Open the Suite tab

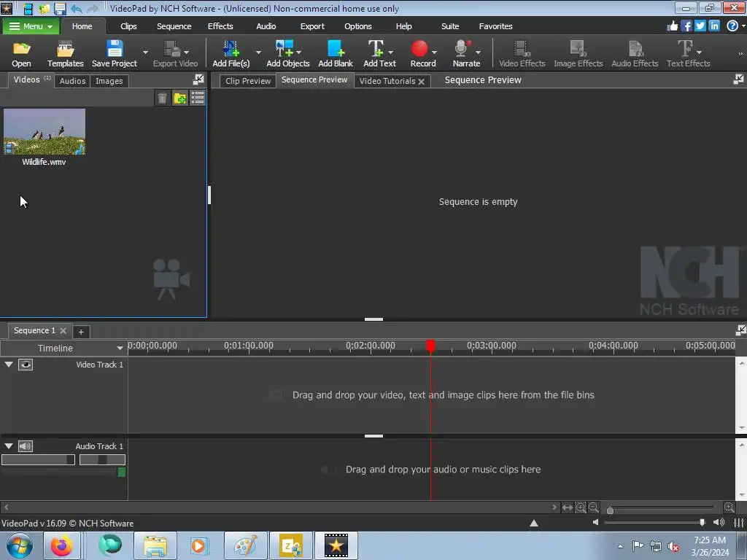pyautogui.click(x=449, y=26)
